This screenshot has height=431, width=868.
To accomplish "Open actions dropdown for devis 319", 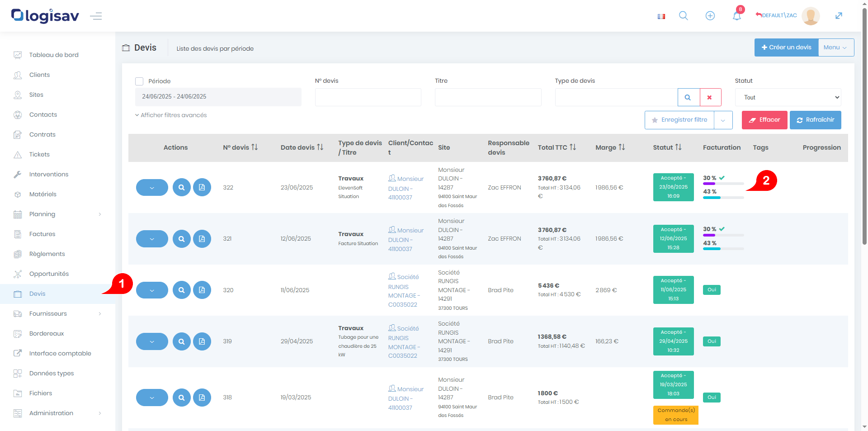I will [152, 341].
